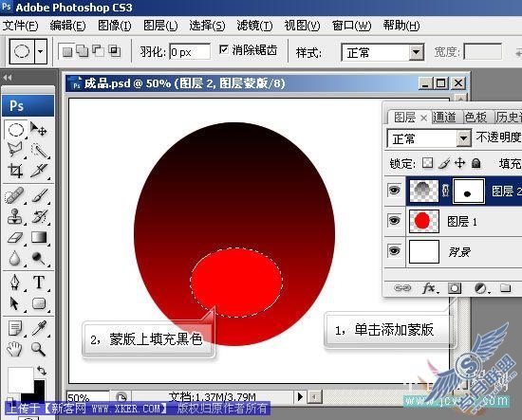
Task: Pick the Zoom magnifier tool
Action: [39, 349]
